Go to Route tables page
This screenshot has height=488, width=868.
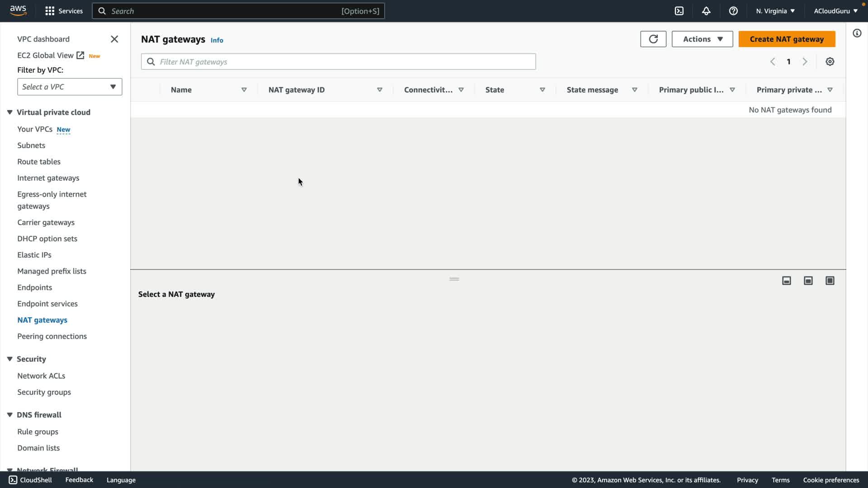pyautogui.click(x=39, y=162)
